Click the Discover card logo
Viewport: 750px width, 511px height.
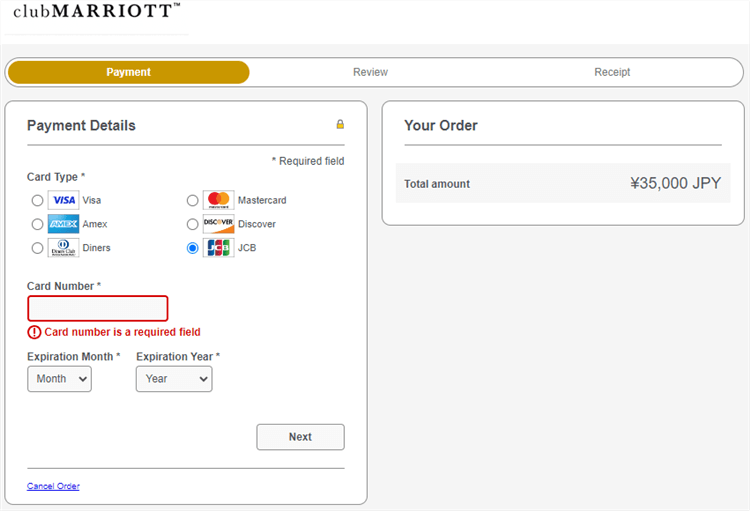[218, 224]
